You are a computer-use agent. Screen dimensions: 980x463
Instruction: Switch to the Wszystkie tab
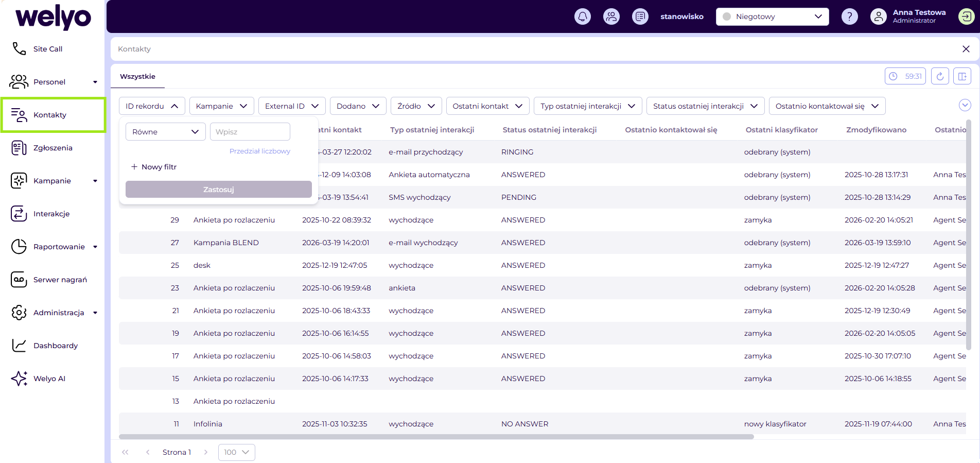click(x=137, y=76)
